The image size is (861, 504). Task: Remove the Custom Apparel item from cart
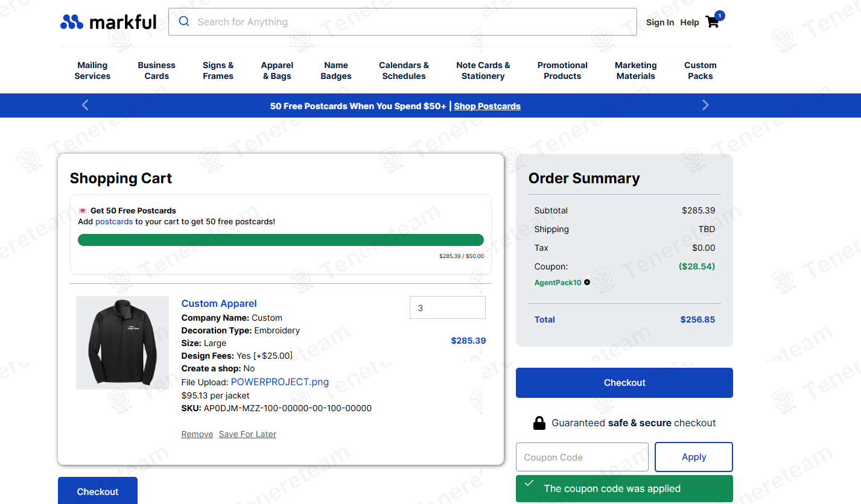[197, 434]
